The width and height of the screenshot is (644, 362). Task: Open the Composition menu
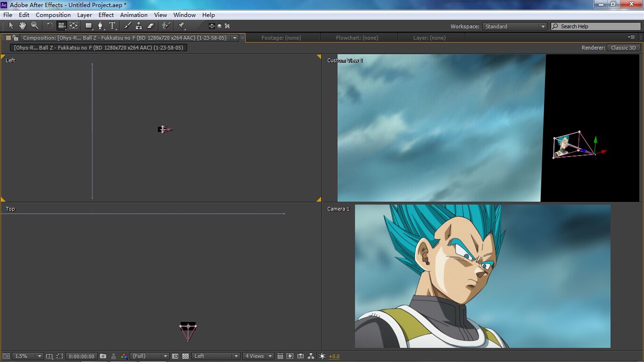coord(53,15)
